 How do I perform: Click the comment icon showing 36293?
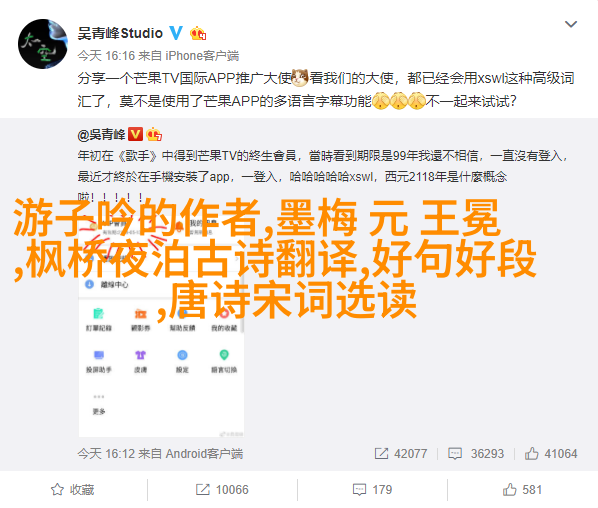pyautogui.click(x=455, y=453)
